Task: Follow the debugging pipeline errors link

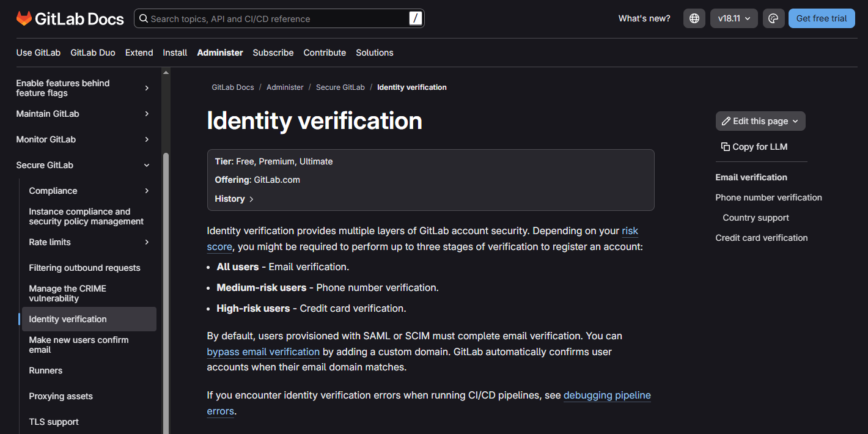Action: [x=607, y=395]
